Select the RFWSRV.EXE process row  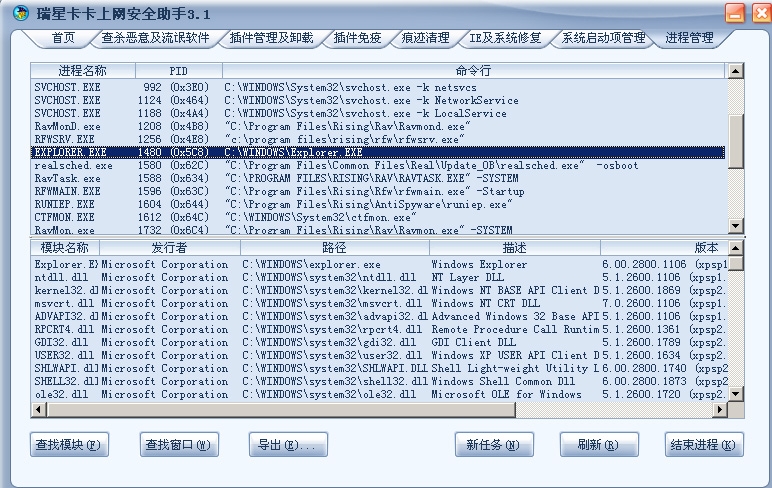click(x=378, y=139)
